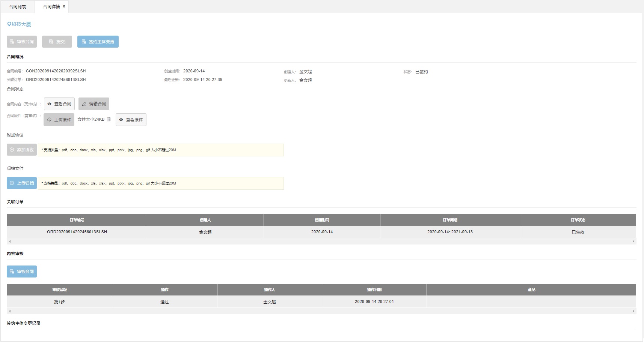Click the 订单编号 column header
Screen dimensions: 644x342
77,220
